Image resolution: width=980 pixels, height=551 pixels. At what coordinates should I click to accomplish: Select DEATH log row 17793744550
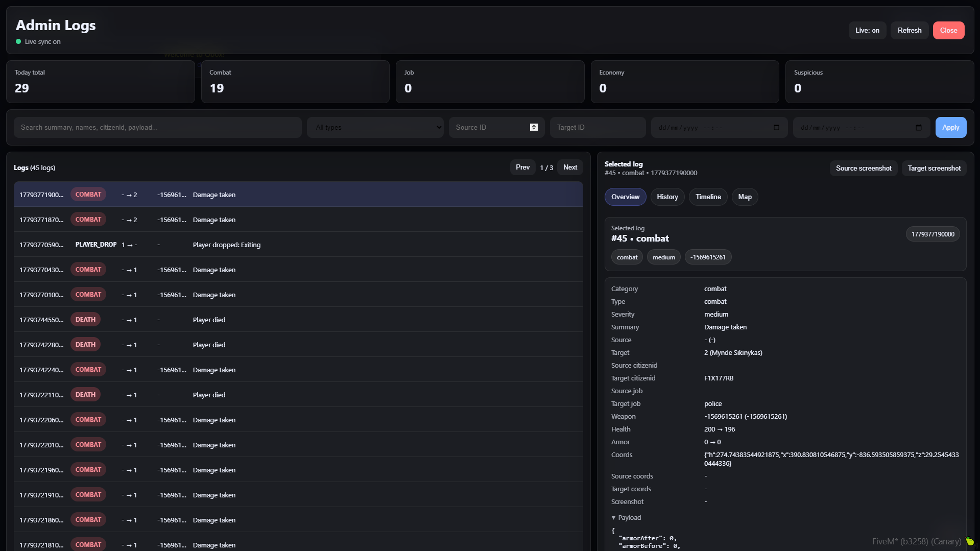pyautogui.click(x=298, y=319)
